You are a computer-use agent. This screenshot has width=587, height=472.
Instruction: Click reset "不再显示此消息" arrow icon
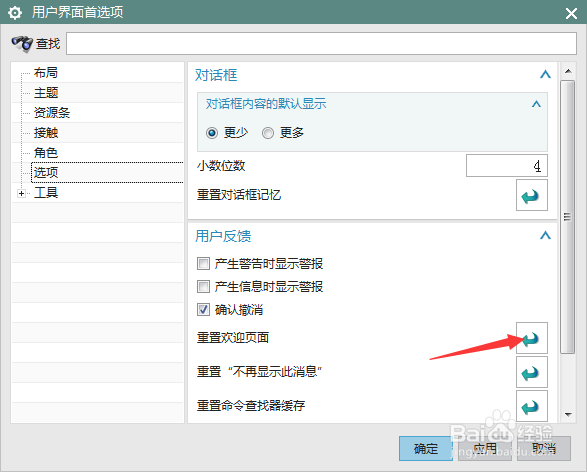pos(532,372)
